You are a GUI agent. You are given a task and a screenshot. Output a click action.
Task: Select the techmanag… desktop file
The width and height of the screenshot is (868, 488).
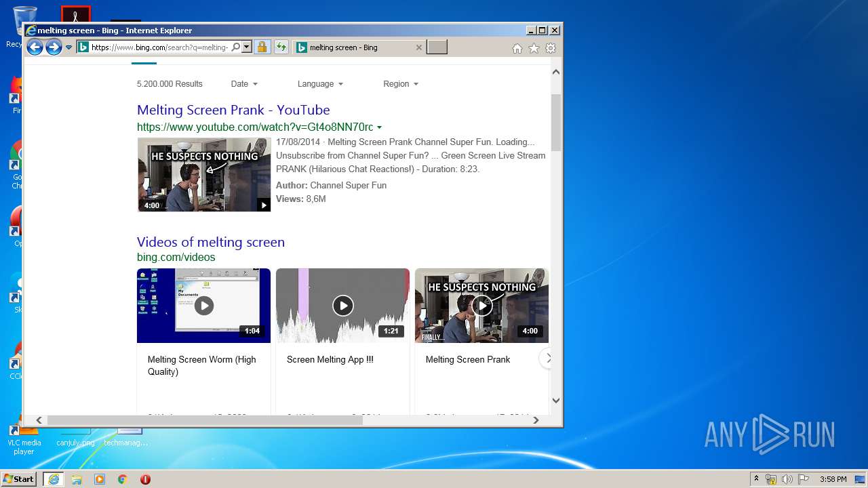coord(126,437)
